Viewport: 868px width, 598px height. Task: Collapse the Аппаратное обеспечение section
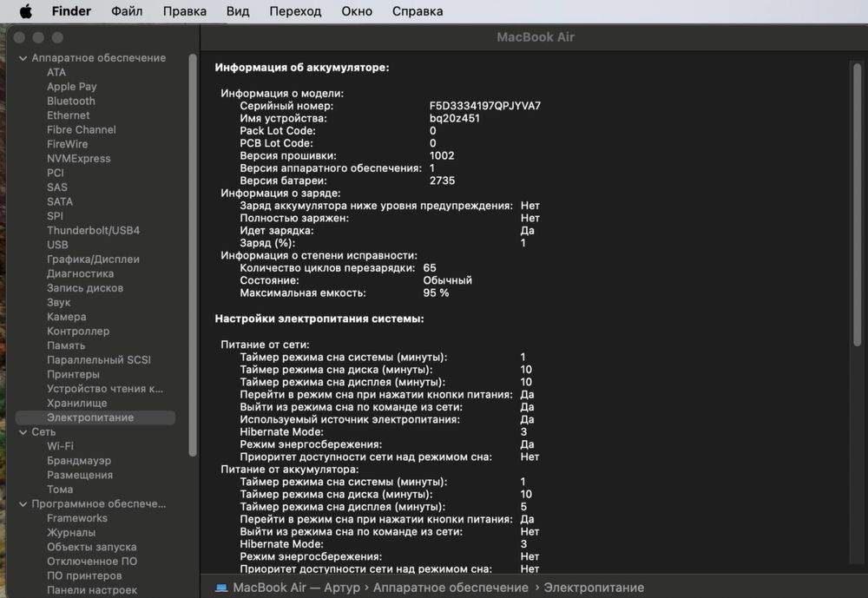click(23, 58)
